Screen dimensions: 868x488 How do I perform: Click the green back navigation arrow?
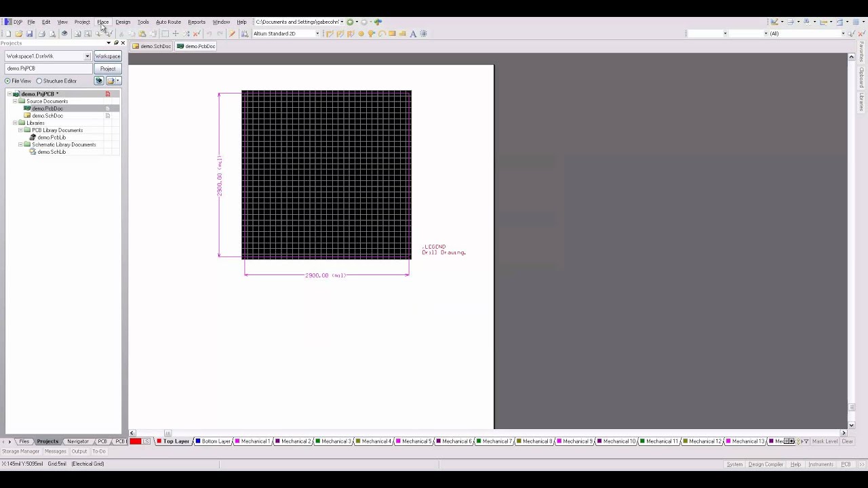(x=350, y=22)
